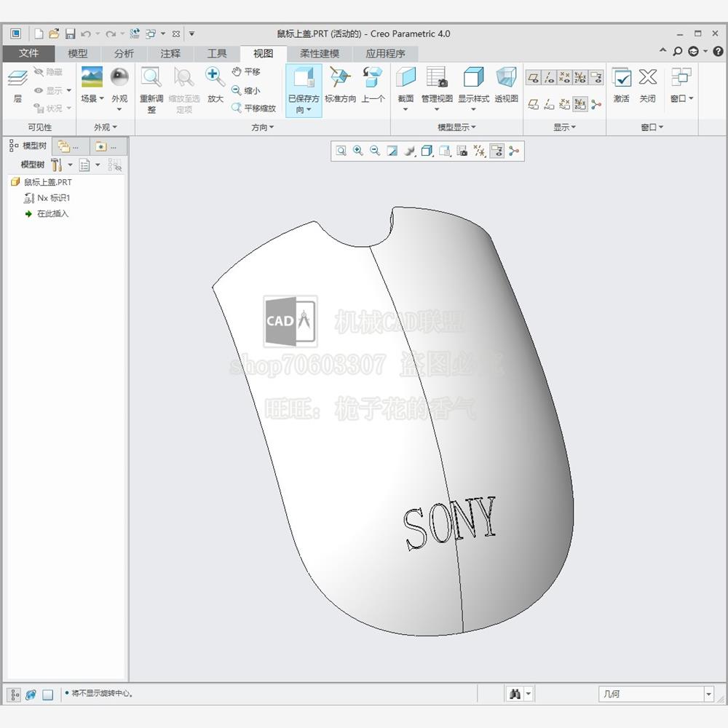Image resolution: width=728 pixels, height=728 pixels.
Task: Click 重新调整 refit icon
Action: tap(151, 77)
